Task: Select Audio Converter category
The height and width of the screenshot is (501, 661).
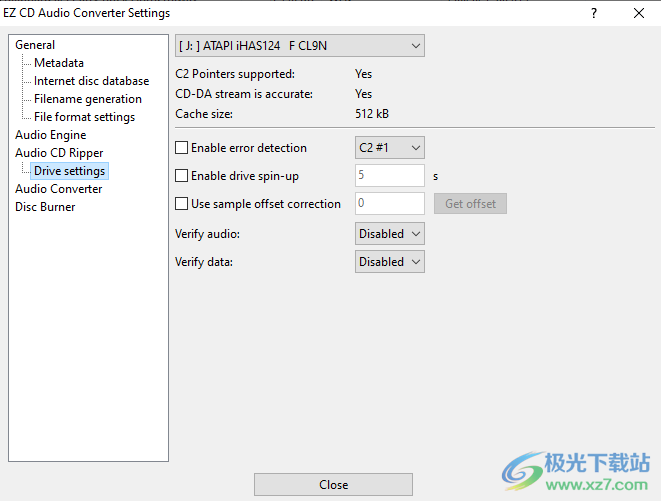Action: [59, 189]
